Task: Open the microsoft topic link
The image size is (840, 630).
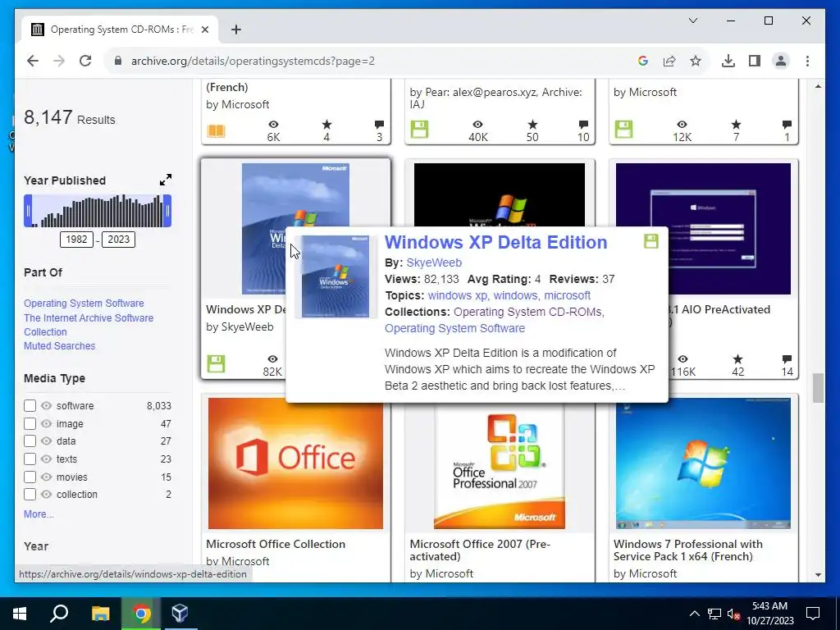Action: (568, 295)
